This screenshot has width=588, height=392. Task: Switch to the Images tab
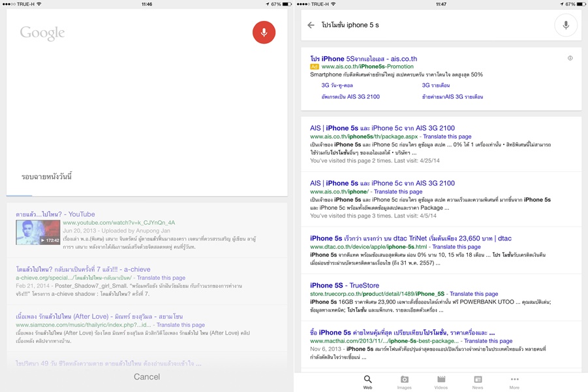tap(404, 382)
